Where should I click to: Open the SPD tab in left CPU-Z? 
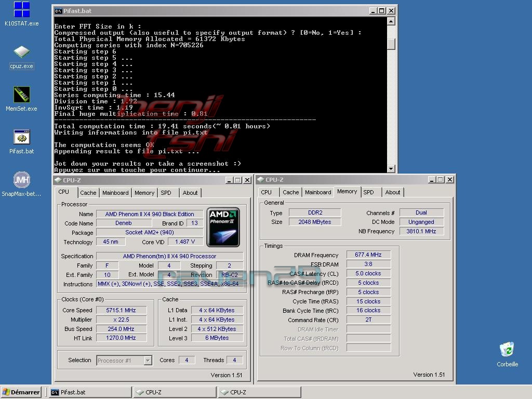[x=166, y=193]
